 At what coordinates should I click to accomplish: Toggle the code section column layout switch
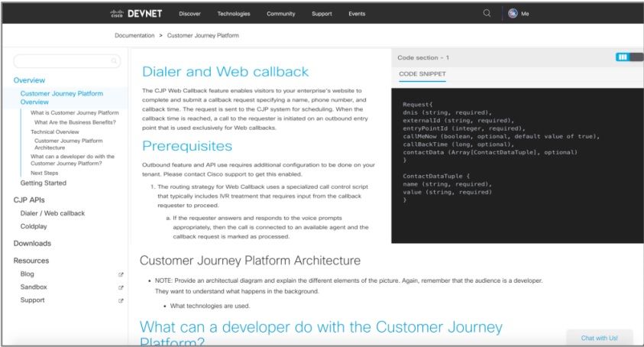click(629, 57)
